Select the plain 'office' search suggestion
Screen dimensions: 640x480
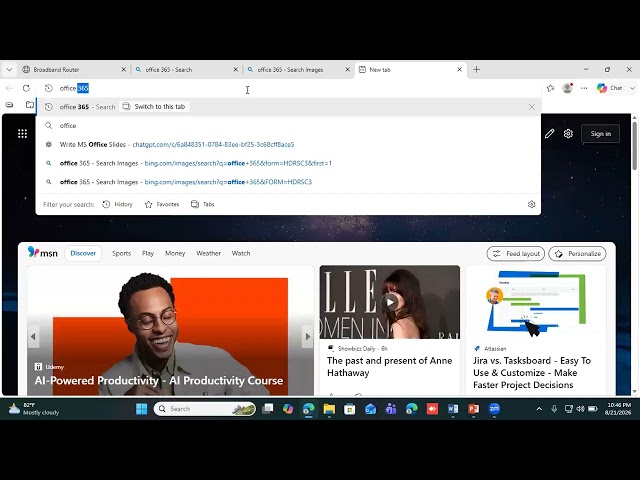pyautogui.click(x=288, y=126)
